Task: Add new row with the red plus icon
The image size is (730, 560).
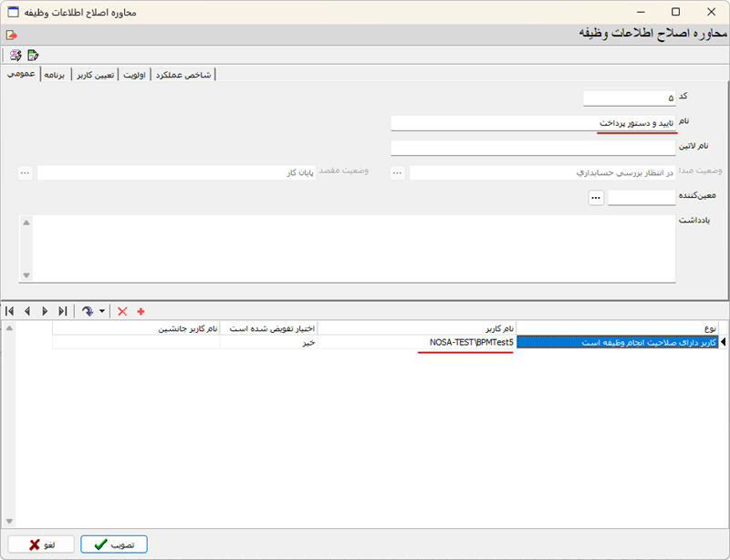Action: [141, 311]
